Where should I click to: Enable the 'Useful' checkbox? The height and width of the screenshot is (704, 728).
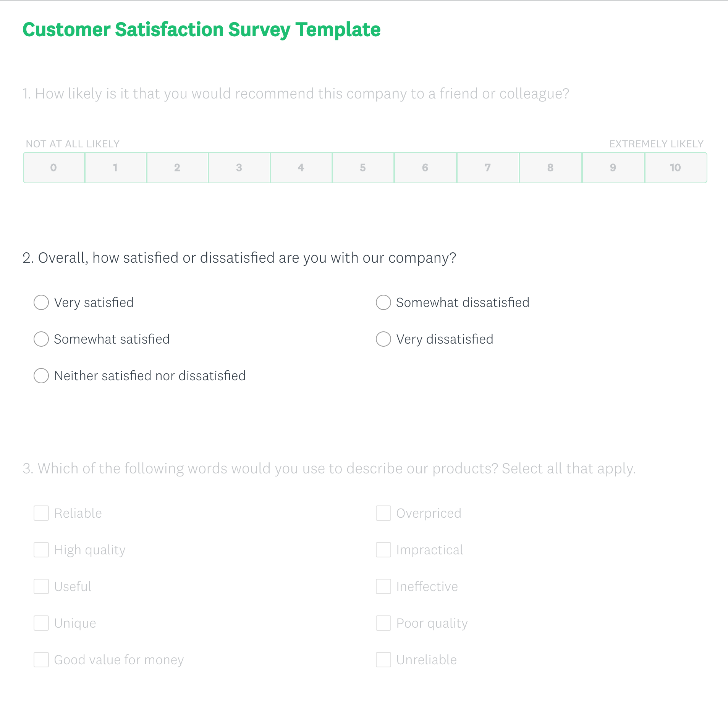coord(41,586)
